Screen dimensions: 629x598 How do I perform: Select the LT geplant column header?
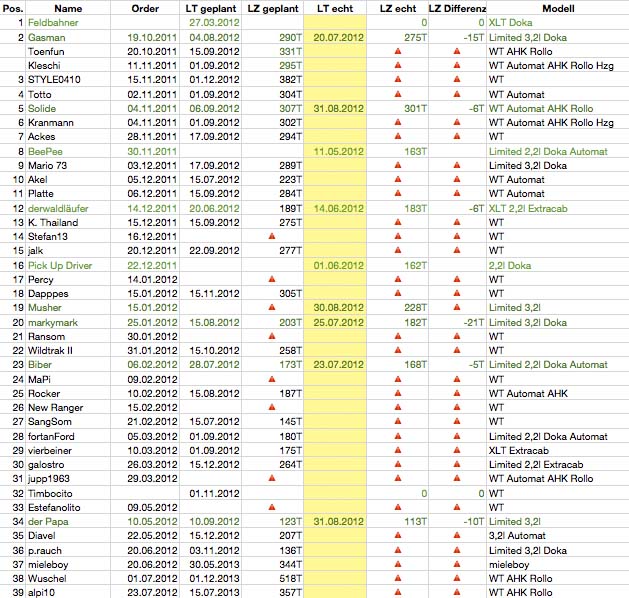pos(211,8)
